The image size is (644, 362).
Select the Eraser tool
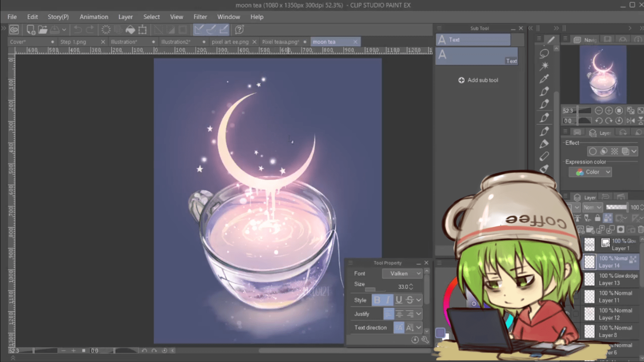[544, 156]
